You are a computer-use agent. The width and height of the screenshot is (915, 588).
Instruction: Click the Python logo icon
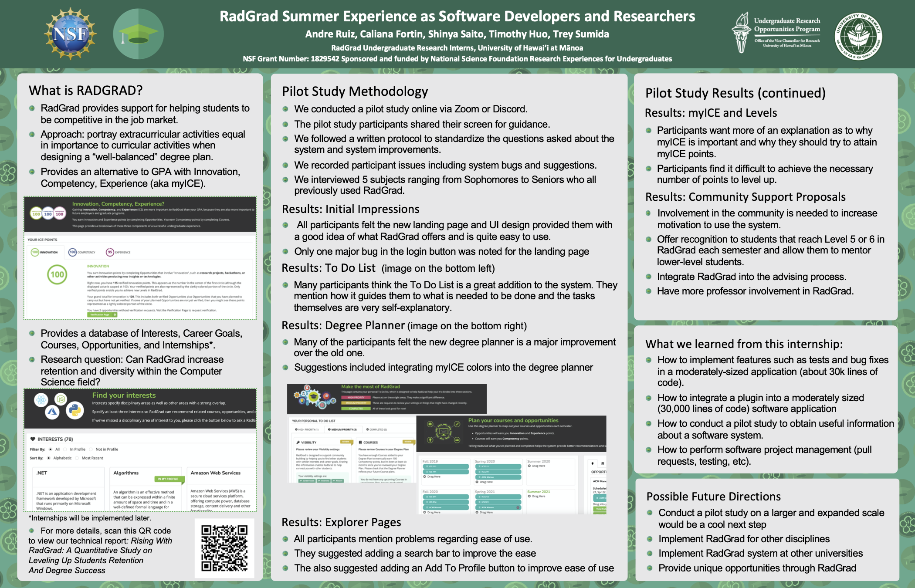pos(75,410)
